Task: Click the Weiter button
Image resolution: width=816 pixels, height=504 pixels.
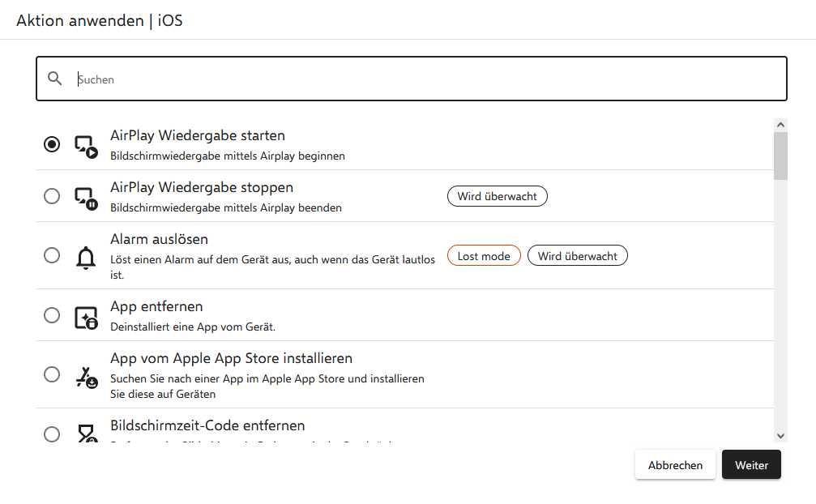Action: (x=751, y=465)
